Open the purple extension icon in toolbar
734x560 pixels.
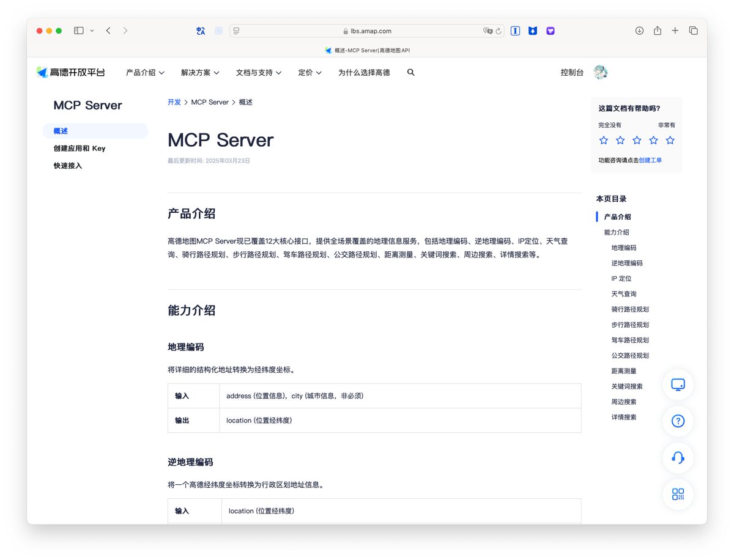[550, 31]
